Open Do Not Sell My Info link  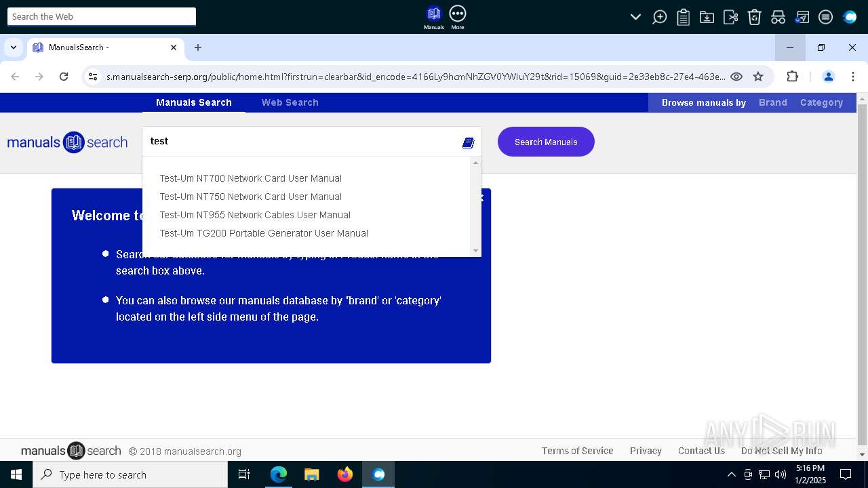click(781, 451)
